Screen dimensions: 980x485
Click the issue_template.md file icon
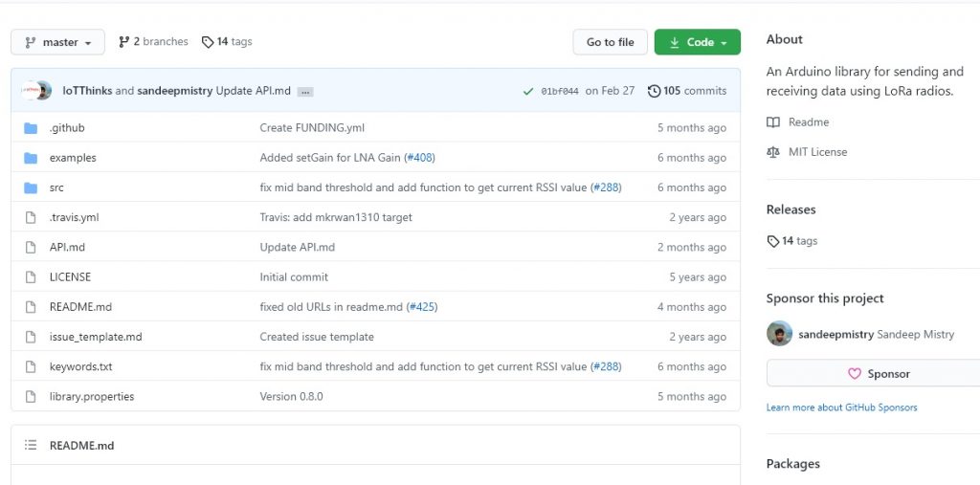[30, 337]
